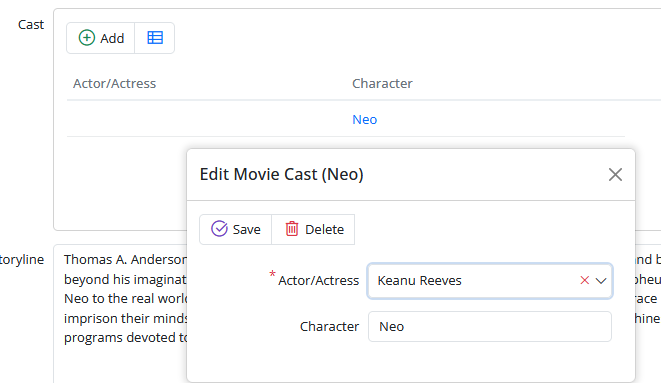The width and height of the screenshot is (661, 383).
Task: Save the movie cast entry
Action: [x=236, y=230]
